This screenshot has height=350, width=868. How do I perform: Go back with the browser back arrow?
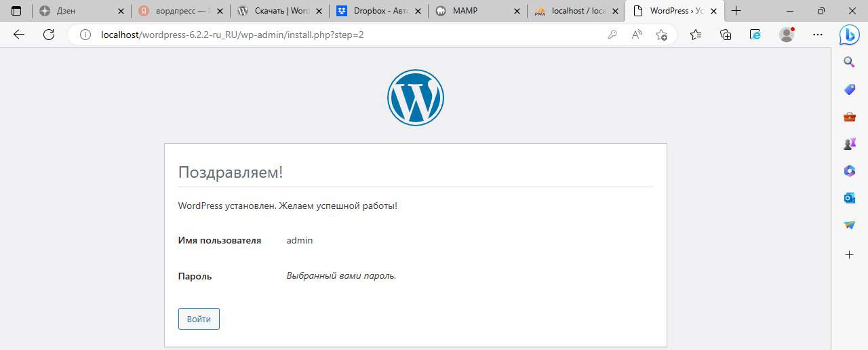19,35
